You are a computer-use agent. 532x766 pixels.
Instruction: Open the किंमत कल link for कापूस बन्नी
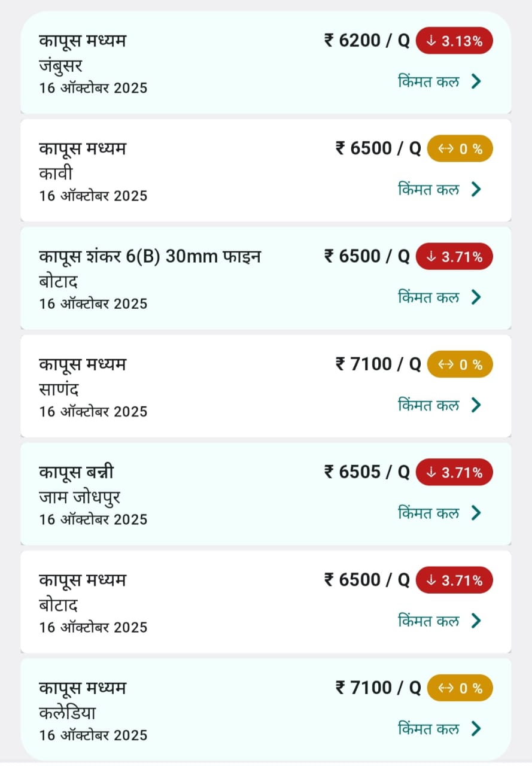pos(428,513)
